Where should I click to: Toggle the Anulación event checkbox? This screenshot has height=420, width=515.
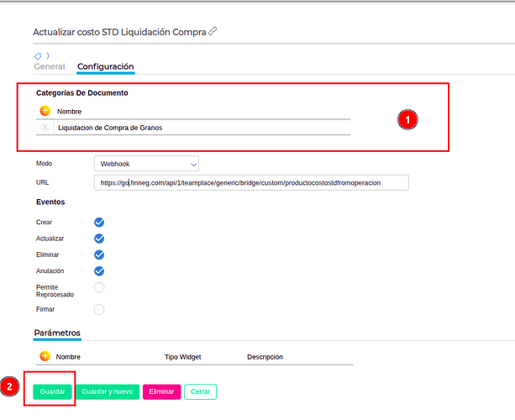point(99,271)
